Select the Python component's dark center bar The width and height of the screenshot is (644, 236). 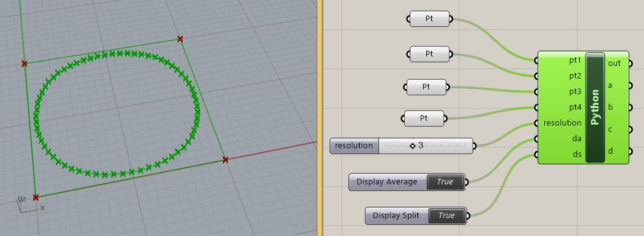(x=595, y=107)
